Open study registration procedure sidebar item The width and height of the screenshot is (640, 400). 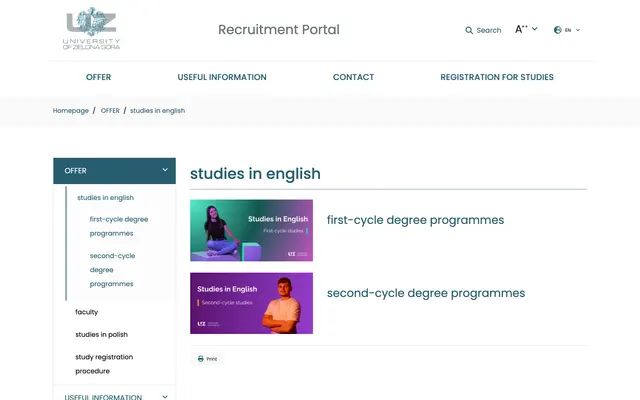coord(104,364)
